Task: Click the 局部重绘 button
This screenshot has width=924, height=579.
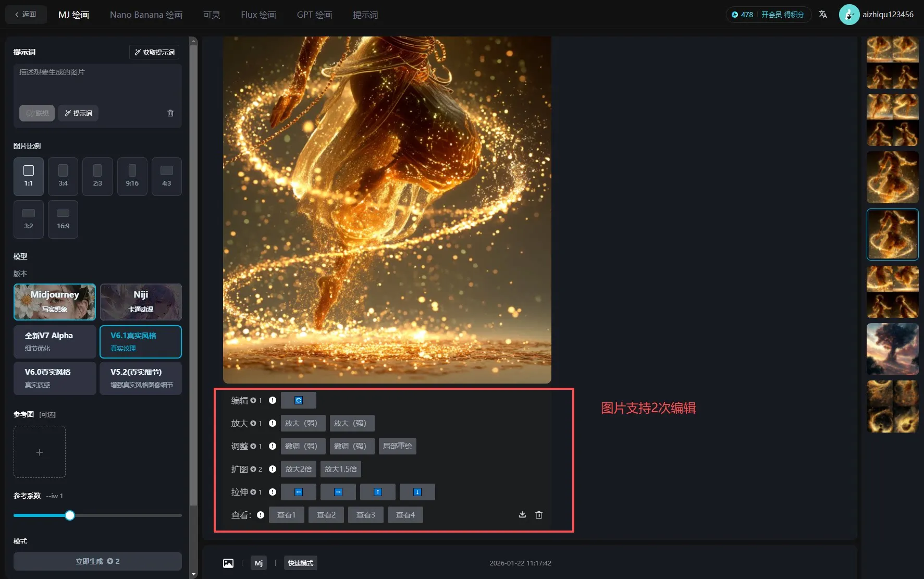Action: pyautogui.click(x=397, y=446)
